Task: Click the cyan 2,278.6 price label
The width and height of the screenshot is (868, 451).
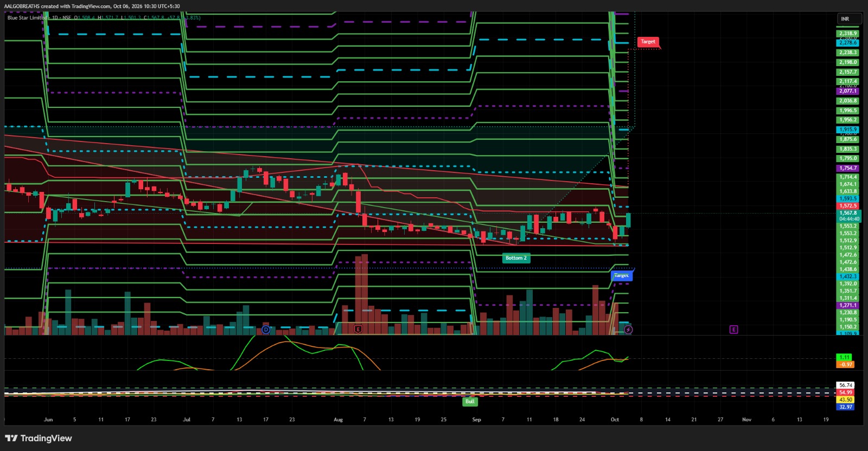Action: click(848, 43)
